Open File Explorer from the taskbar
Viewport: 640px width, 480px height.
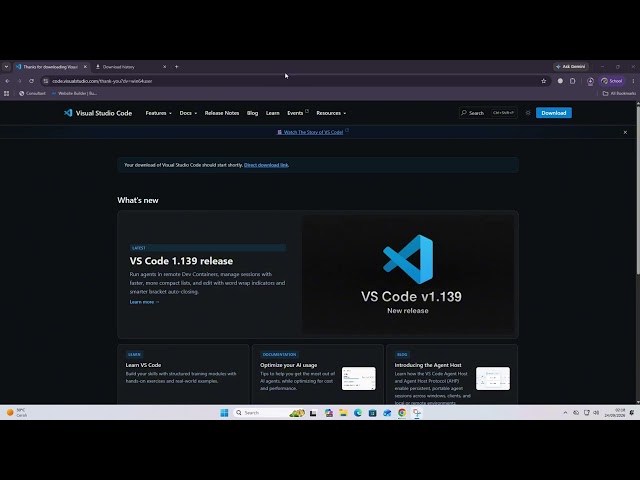pyautogui.click(x=343, y=413)
